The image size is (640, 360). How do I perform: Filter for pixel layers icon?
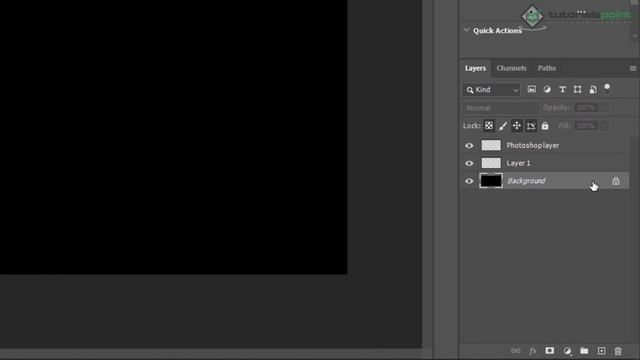click(x=531, y=89)
